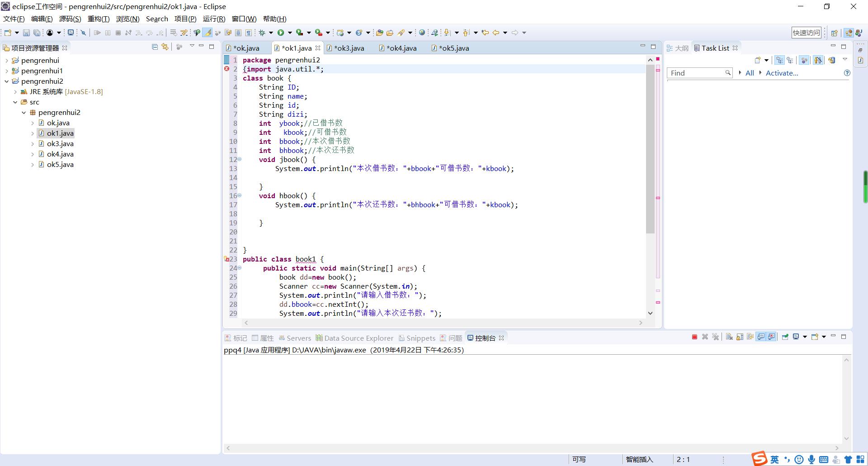Click the 快速访问 quick access button
Viewport: 868px width, 466px height.
[806, 33]
